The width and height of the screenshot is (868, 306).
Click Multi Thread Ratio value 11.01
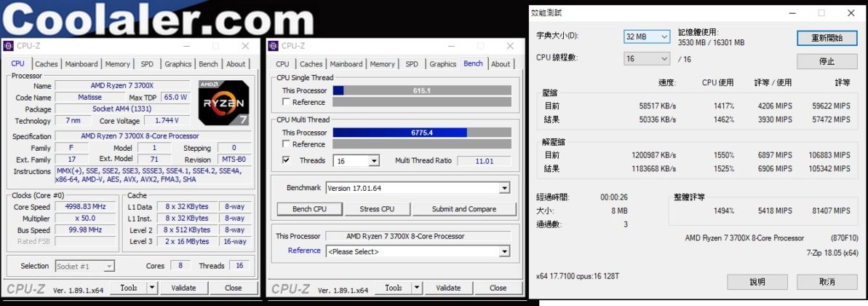[484, 161]
